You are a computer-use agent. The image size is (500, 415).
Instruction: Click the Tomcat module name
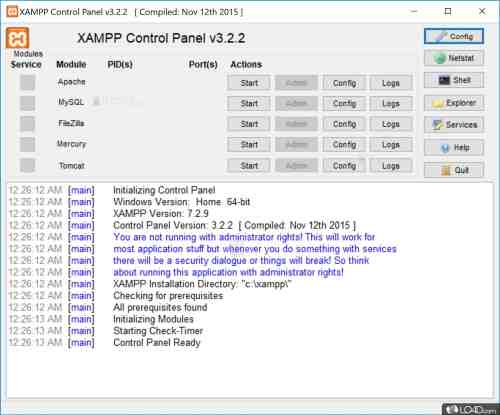point(71,165)
